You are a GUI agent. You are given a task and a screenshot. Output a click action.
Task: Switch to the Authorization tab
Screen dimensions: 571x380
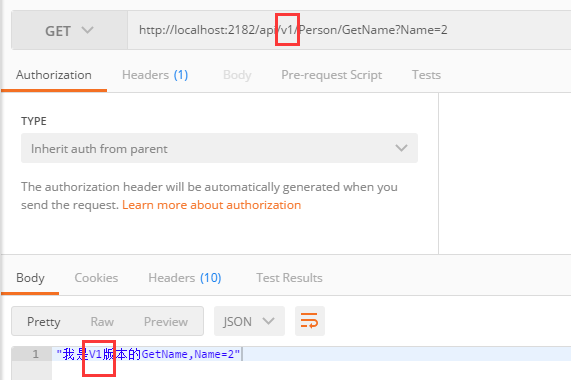54,75
